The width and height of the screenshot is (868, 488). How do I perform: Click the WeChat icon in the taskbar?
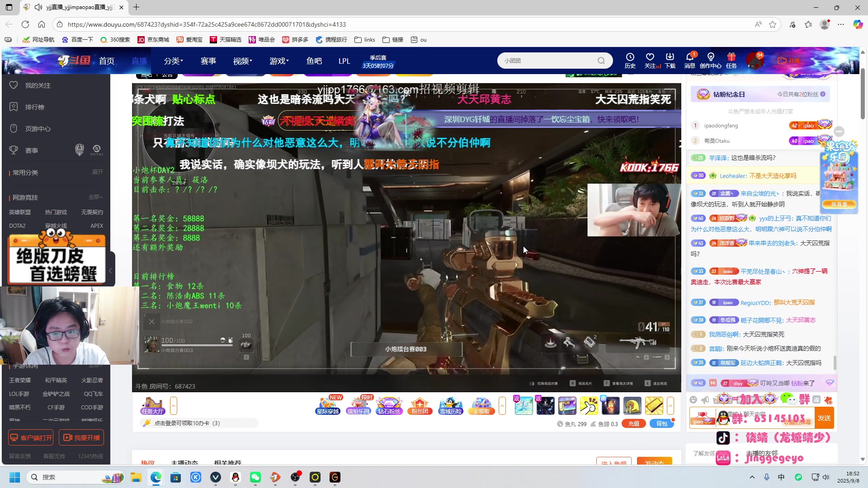255,477
